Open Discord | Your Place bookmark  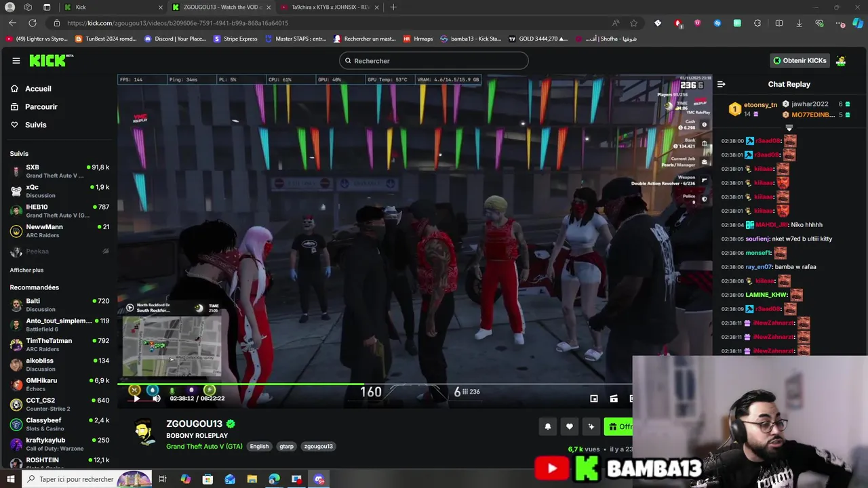[175, 39]
